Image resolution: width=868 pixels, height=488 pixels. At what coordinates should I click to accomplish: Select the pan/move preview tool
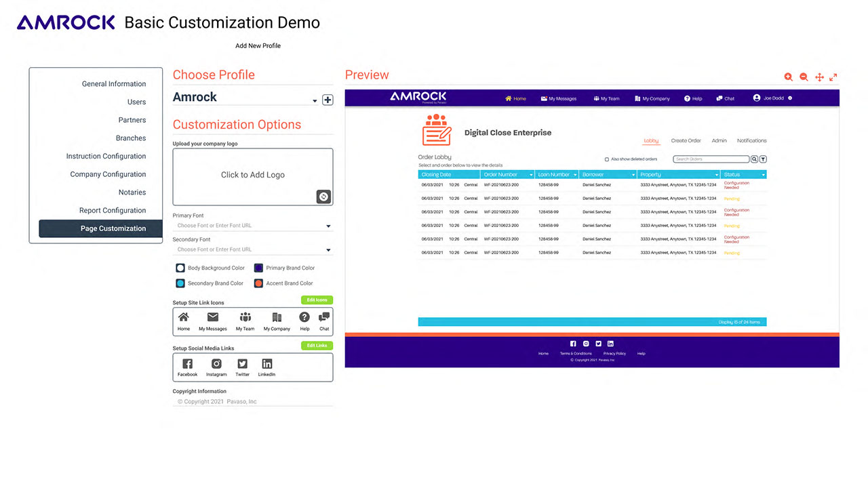819,77
